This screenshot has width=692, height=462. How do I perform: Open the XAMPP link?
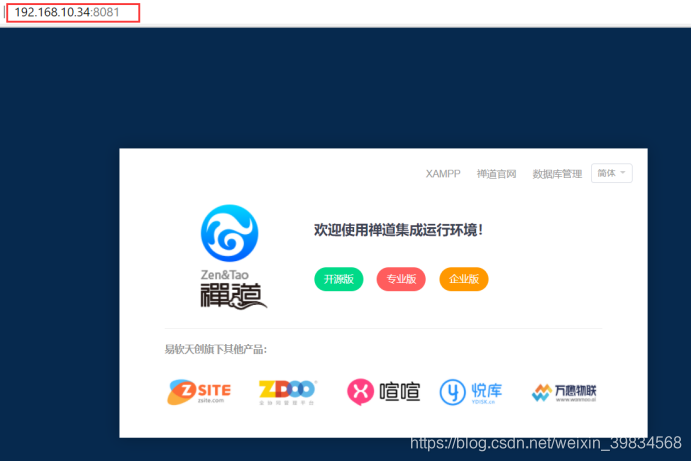point(443,174)
